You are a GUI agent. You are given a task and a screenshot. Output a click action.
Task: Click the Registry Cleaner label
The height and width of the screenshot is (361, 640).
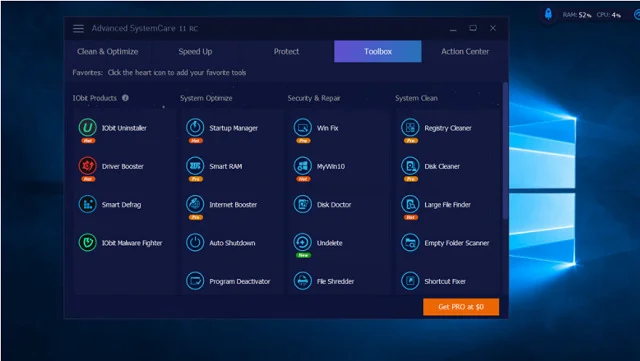[x=448, y=128]
